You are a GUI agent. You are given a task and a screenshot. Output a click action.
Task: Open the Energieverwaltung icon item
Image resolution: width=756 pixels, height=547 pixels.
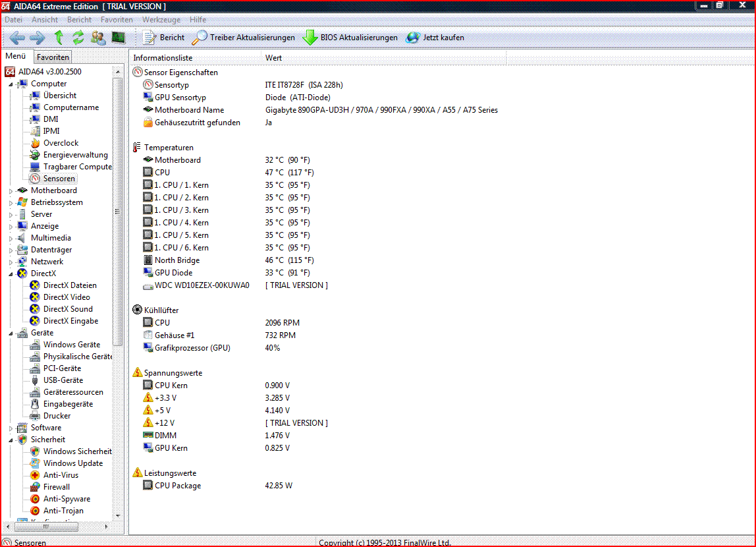[35, 155]
